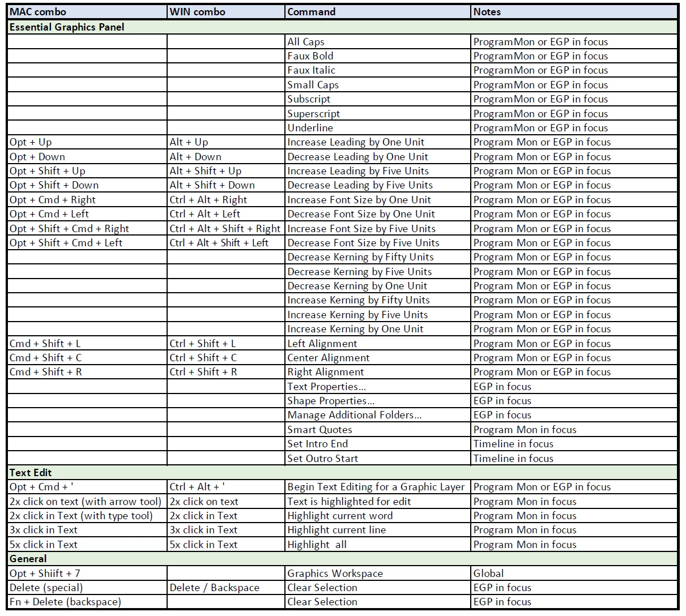Click the 'Underline' command cell
Image resolution: width=686 pixels, height=616 pixels.
(x=378, y=128)
